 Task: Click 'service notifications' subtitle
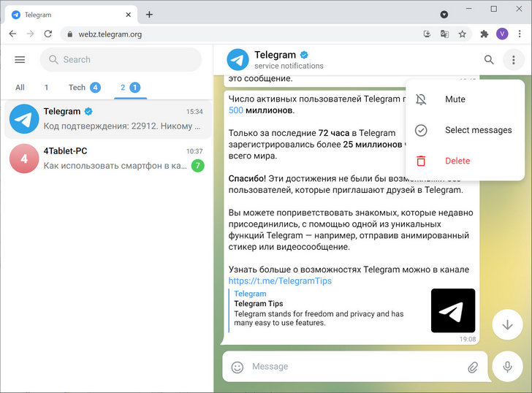[x=289, y=66]
